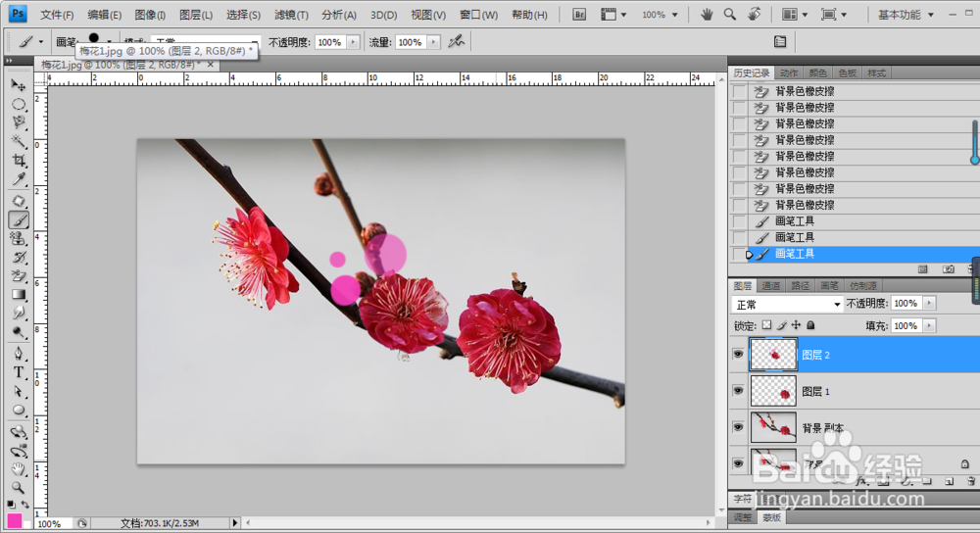The width and height of the screenshot is (980, 533).
Task: Select the Hand tool in toolbox
Action: click(x=19, y=469)
